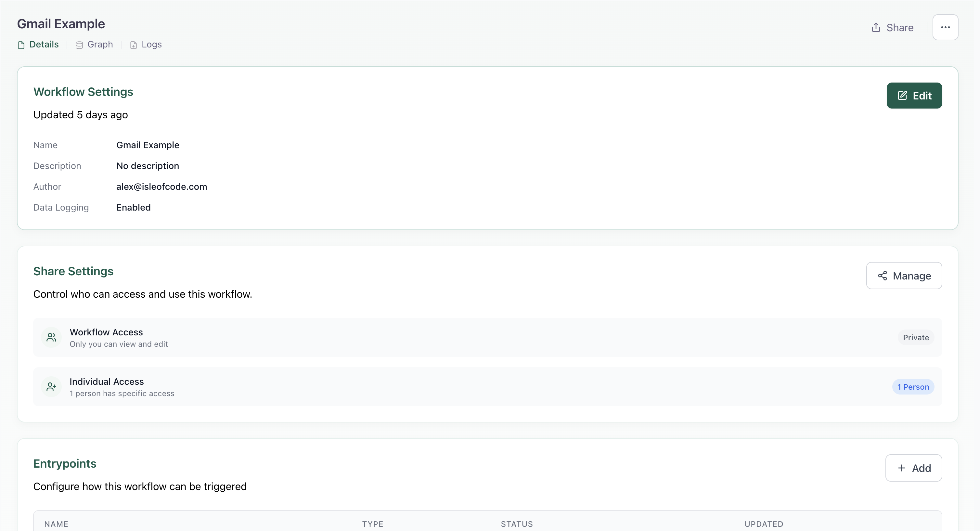980x531 pixels.
Task: Click the Share button at top right
Action: tap(893, 27)
